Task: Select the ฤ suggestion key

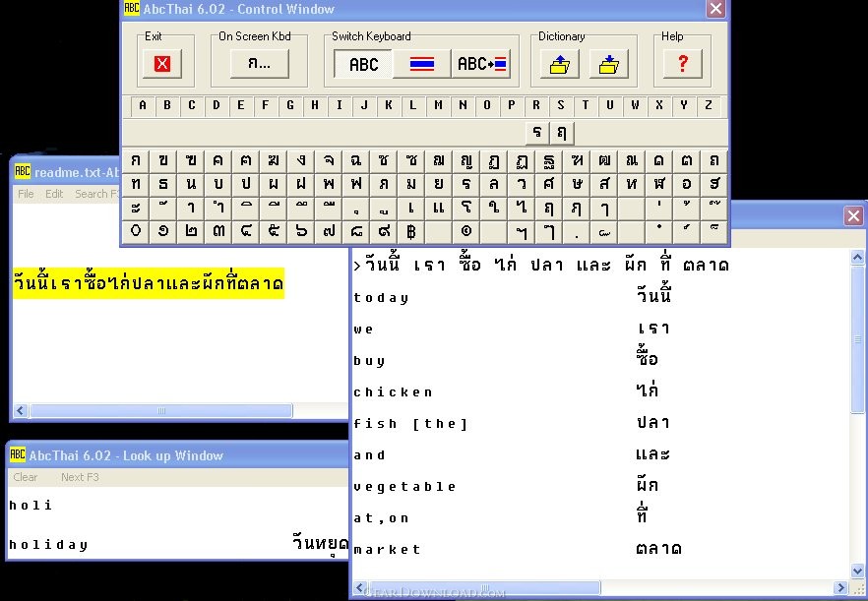Action: click(562, 133)
